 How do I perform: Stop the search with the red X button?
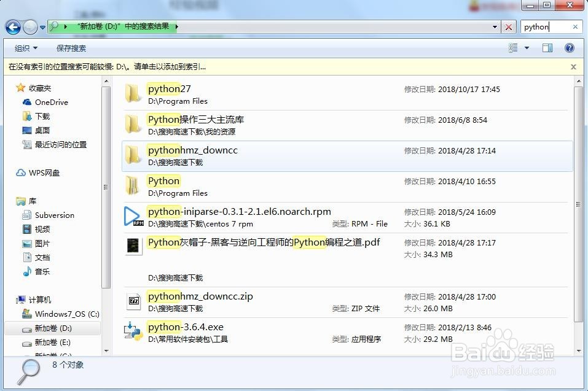click(x=509, y=27)
